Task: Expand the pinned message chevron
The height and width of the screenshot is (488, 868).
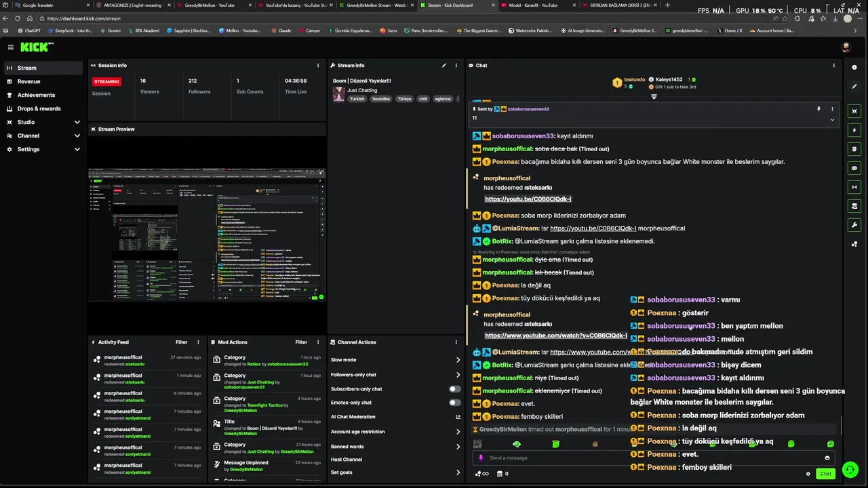Action: [832, 119]
